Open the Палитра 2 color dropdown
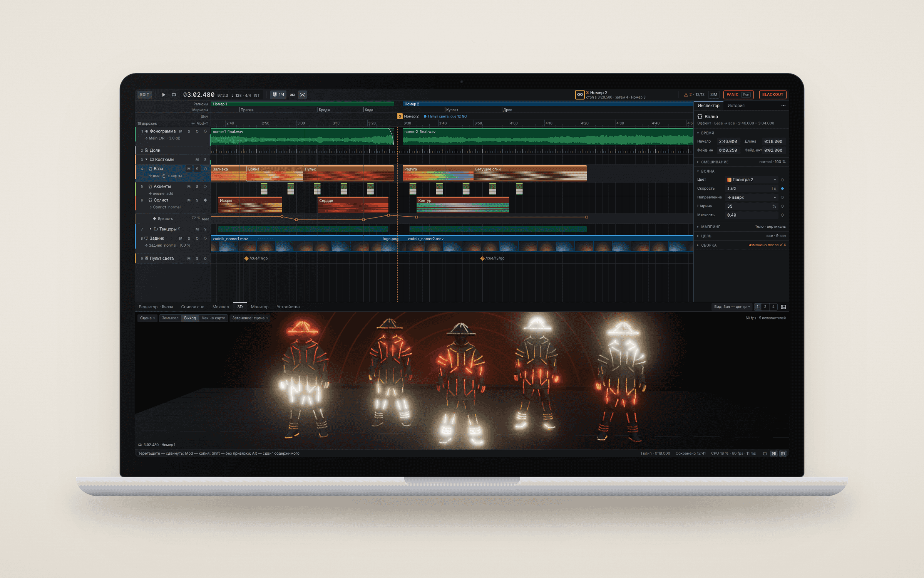924x578 pixels. [752, 180]
